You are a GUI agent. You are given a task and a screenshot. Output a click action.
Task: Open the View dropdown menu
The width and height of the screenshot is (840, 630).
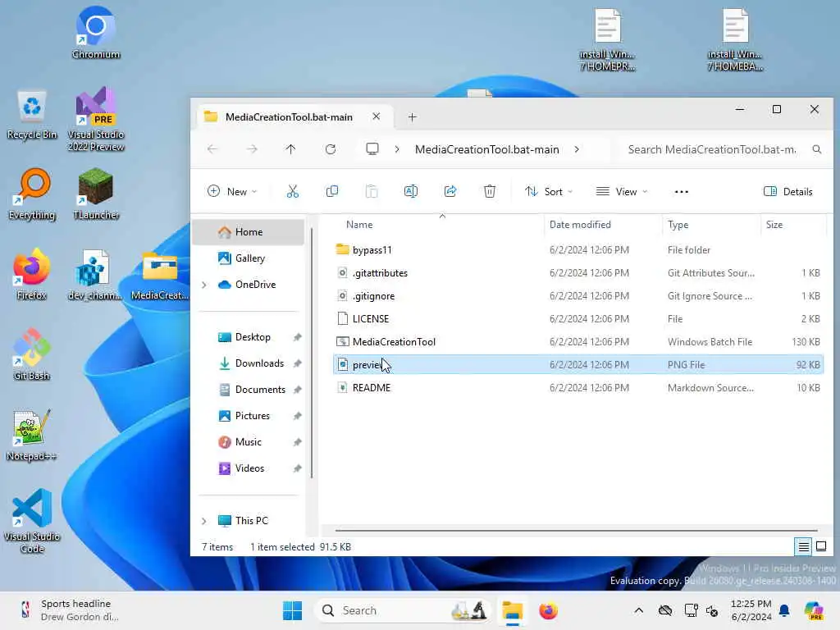pyautogui.click(x=622, y=191)
